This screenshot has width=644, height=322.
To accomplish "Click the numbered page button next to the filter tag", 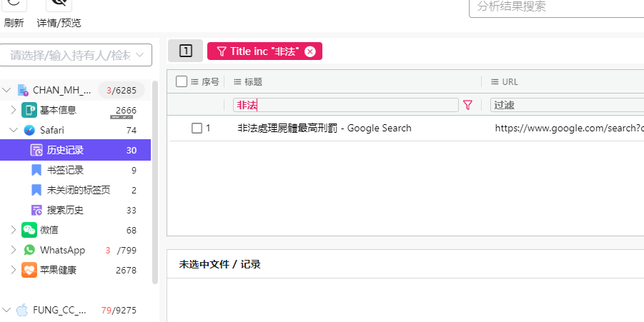I will click(186, 51).
